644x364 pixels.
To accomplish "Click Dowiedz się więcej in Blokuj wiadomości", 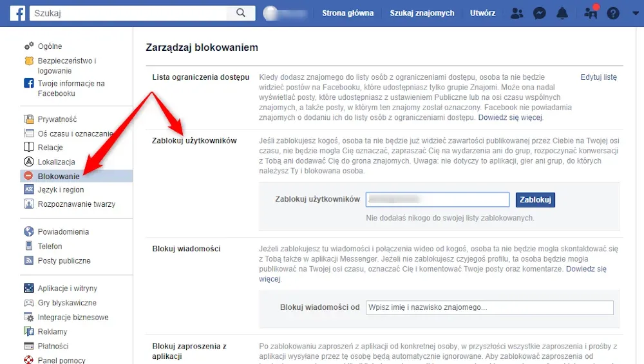I will 586,269.
